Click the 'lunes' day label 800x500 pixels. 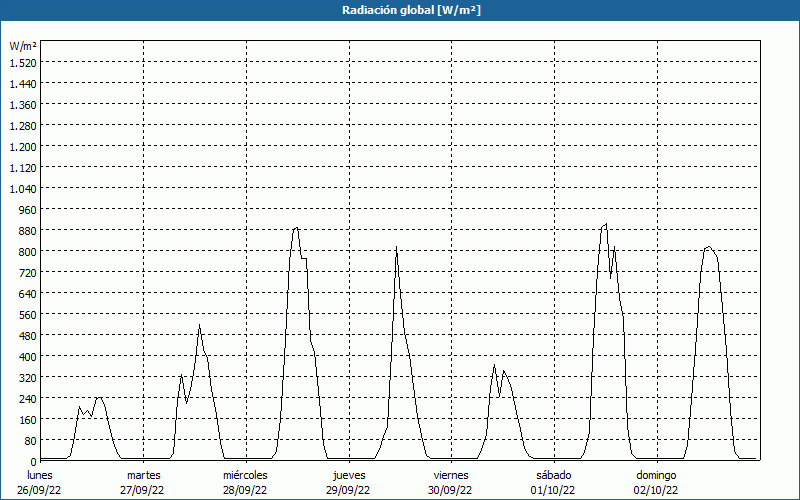click(40, 476)
